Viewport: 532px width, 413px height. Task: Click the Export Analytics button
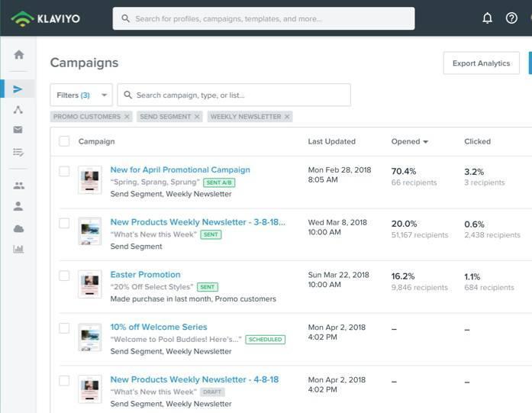point(481,63)
